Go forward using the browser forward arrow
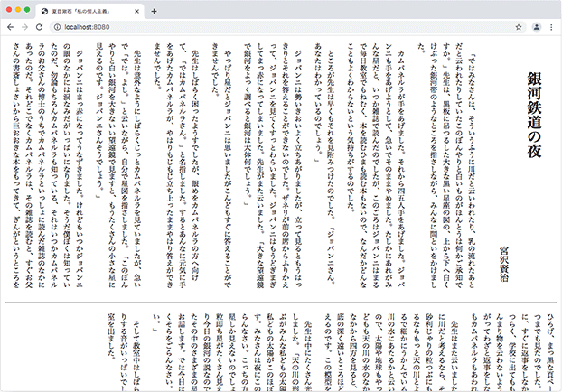The height and width of the screenshot is (392, 562). click(24, 27)
